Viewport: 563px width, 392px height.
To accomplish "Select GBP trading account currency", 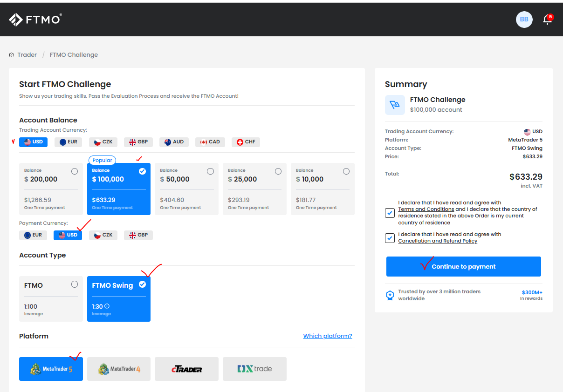I will pos(138,142).
